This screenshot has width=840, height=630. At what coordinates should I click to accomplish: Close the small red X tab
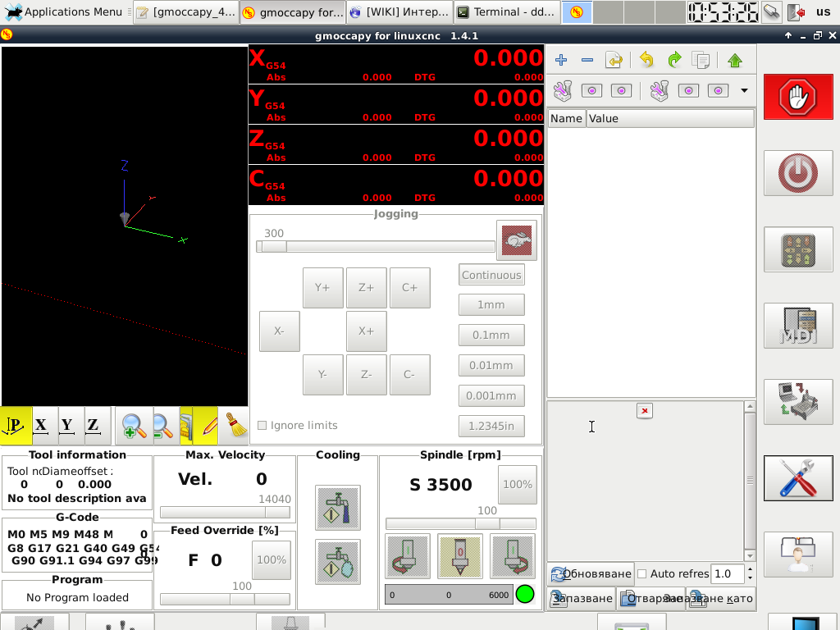[x=645, y=411]
